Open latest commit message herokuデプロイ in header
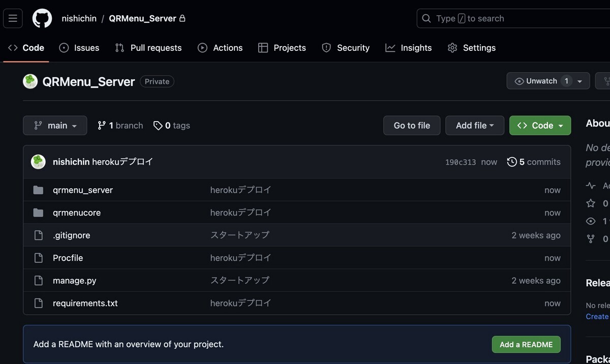This screenshot has height=364, width=610. pyautogui.click(x=123, y=162)
